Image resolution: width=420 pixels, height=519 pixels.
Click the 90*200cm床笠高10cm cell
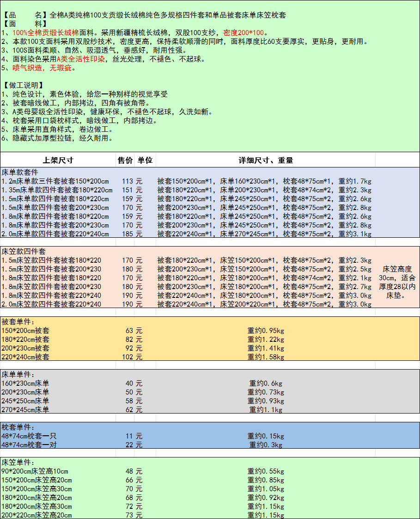(35, 471)
